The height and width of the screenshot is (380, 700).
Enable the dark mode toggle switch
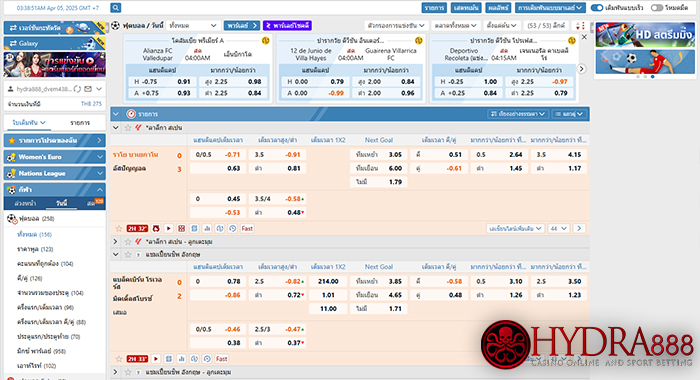657,8
